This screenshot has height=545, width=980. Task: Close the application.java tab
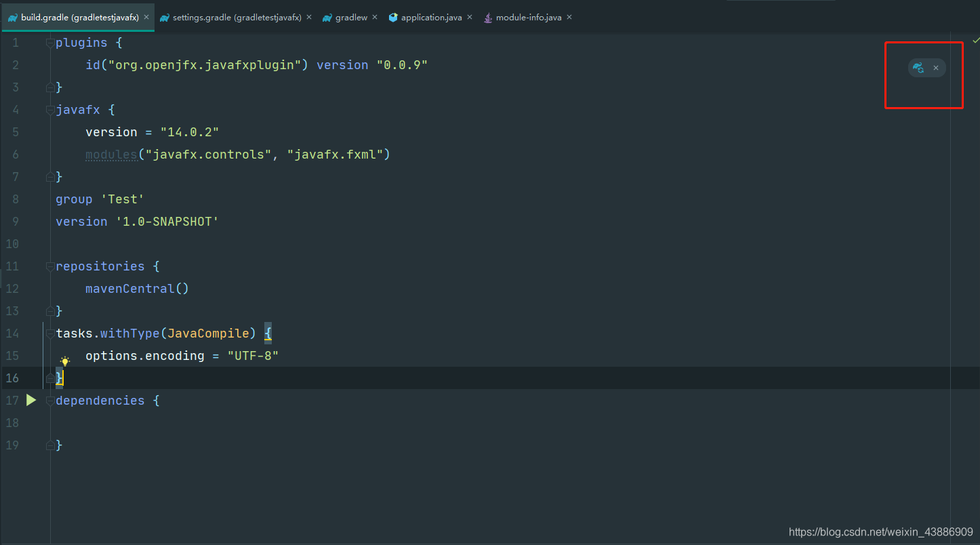[470, 18]
